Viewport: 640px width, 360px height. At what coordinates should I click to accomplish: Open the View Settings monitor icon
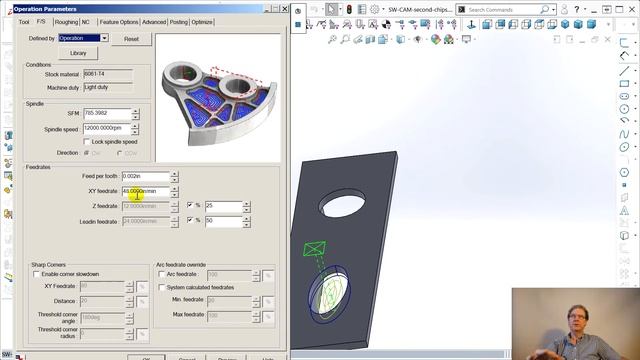466,39
